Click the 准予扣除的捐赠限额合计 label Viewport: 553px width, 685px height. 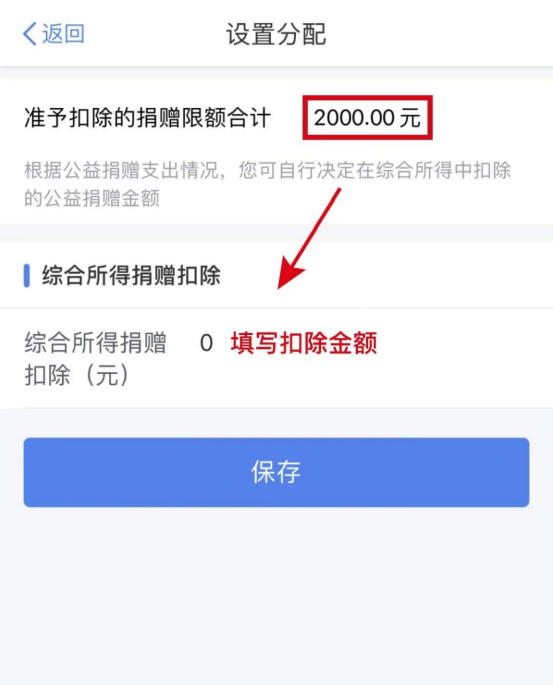click(x=147, y=118)
